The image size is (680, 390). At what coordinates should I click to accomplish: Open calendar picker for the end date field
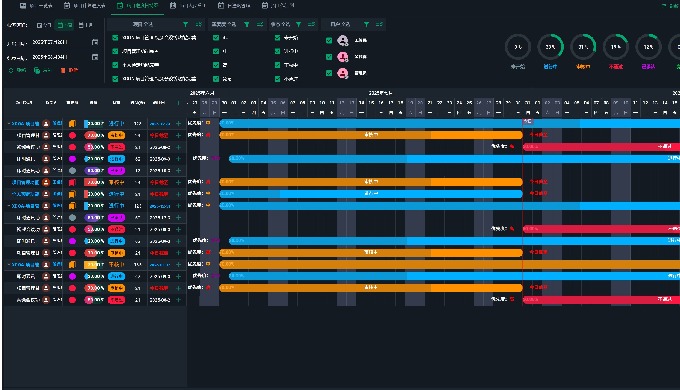coord(95,57)
